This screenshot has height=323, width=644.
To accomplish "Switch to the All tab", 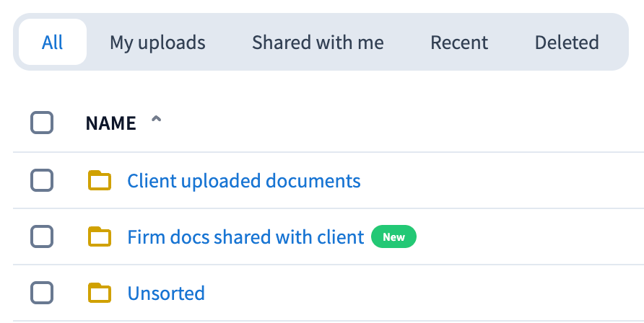I will [53, 43].
